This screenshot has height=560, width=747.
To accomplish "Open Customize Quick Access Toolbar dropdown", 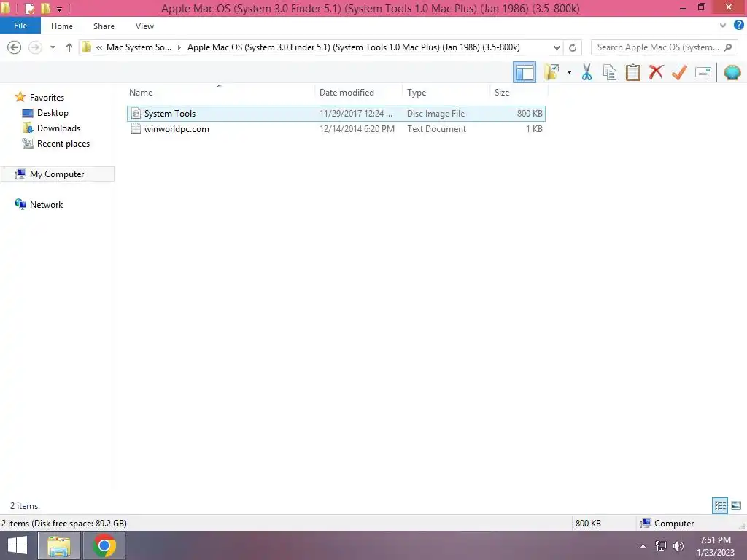I will (60, 9).
